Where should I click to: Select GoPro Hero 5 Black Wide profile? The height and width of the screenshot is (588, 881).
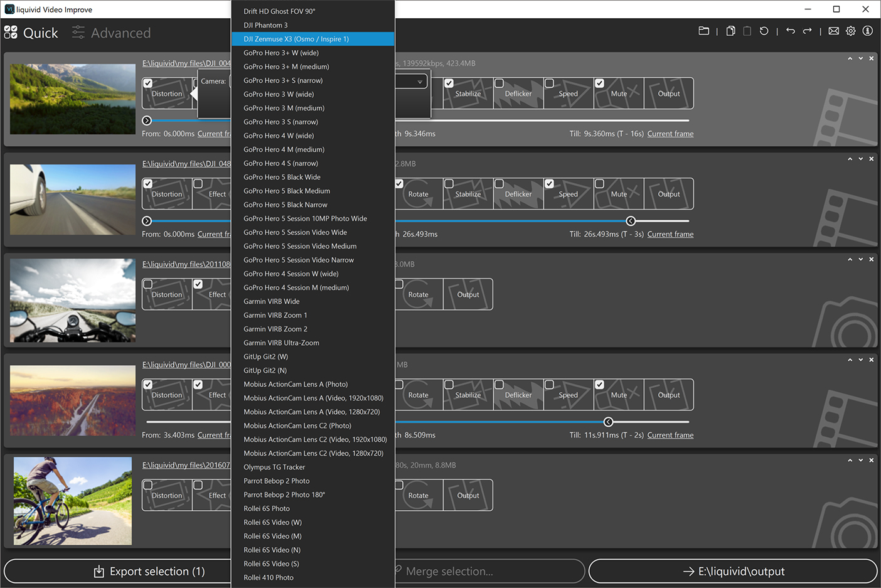coord(282,177)
